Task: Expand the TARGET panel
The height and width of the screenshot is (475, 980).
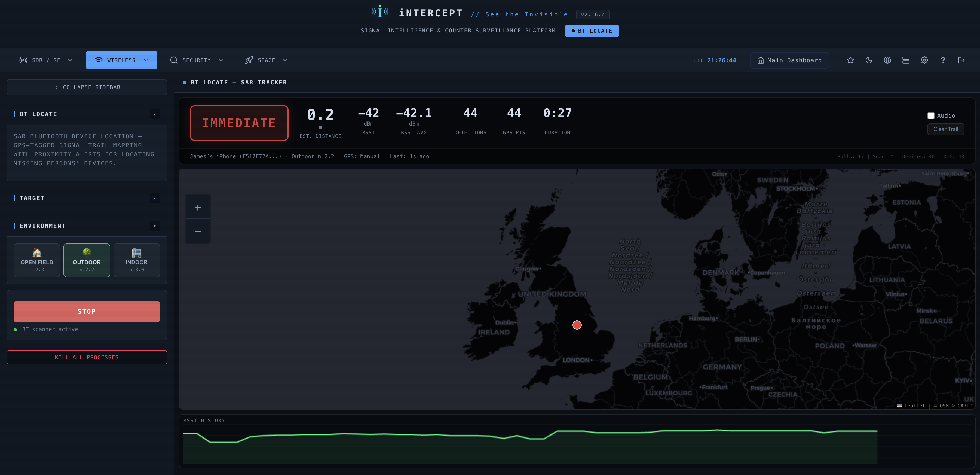Action: pyautogui.click(x=154, y=198)
